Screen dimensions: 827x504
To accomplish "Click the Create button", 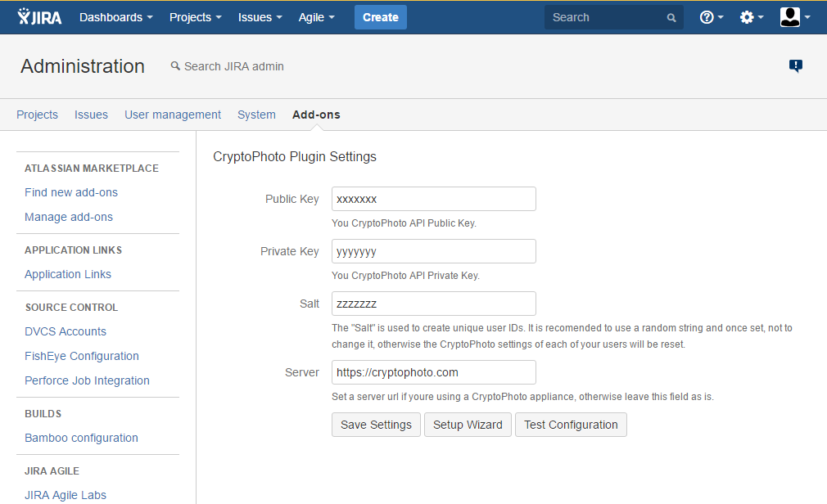I will 380,17.
